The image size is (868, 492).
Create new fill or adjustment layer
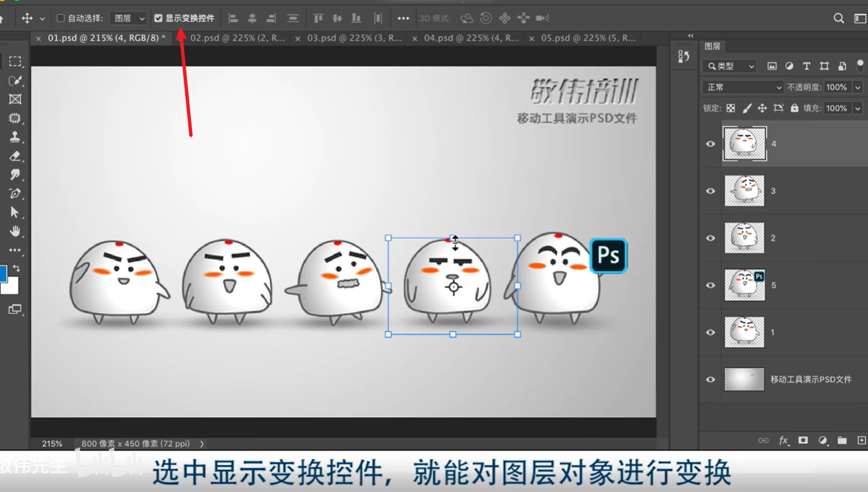pos(823,440)
